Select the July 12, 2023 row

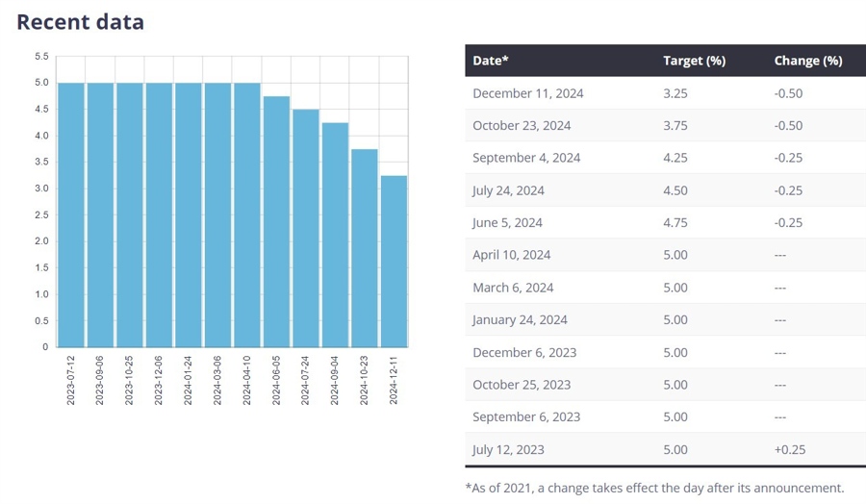click(666, 449)
